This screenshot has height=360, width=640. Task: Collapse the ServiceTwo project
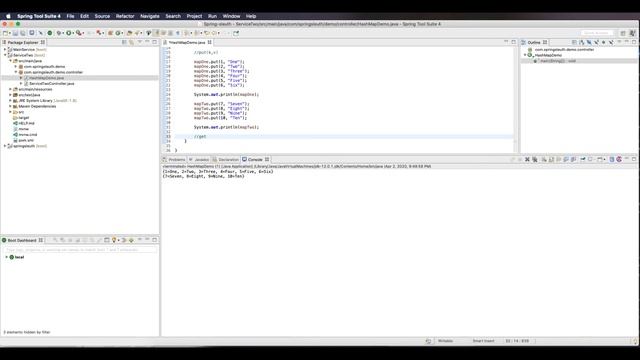click(x=5, y=55)
